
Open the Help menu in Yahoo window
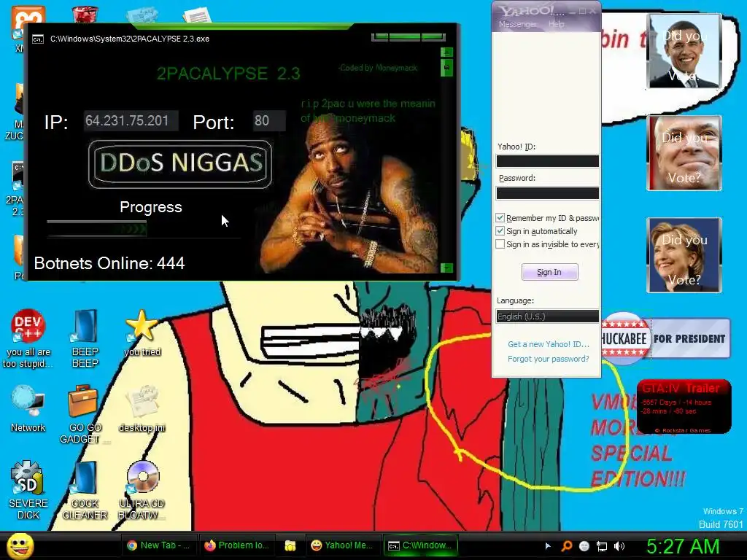[556, 24]
